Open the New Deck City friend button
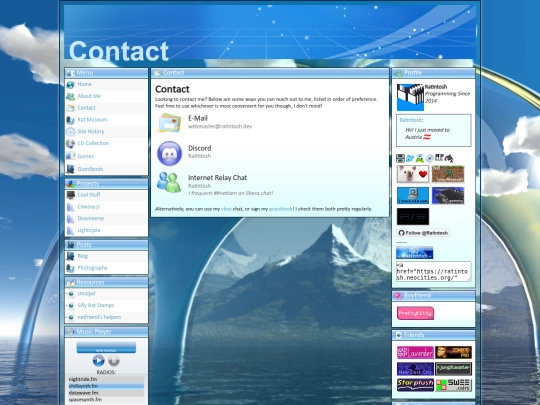This screenshot has width=540, height=405. (x=415, y=369)
